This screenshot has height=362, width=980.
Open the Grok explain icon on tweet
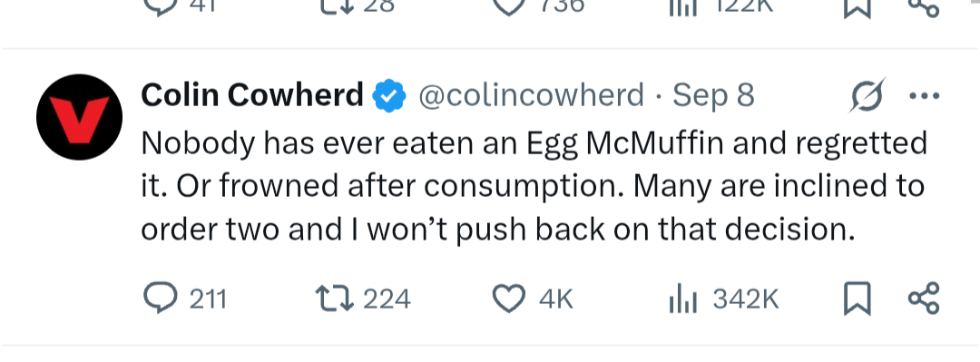pos(867,95)
